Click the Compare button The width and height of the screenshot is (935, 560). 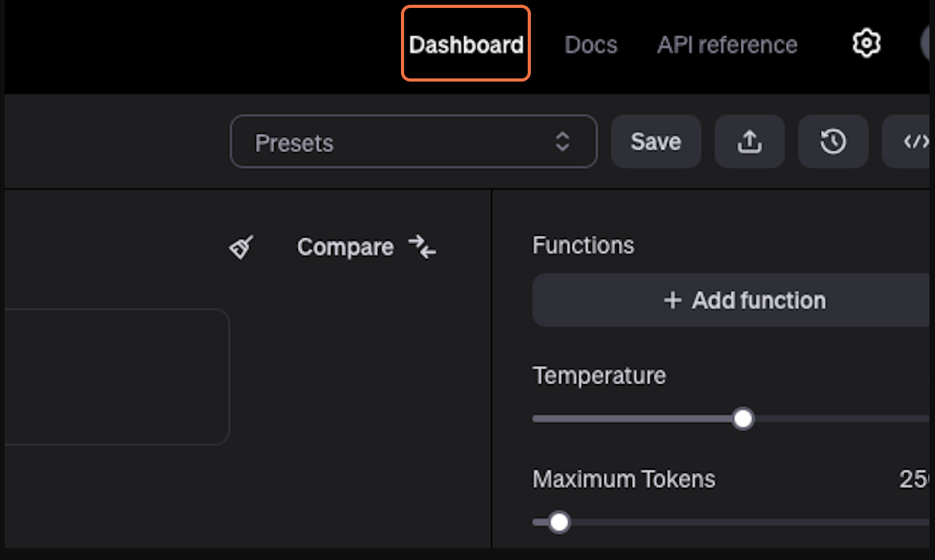(366, 247)
